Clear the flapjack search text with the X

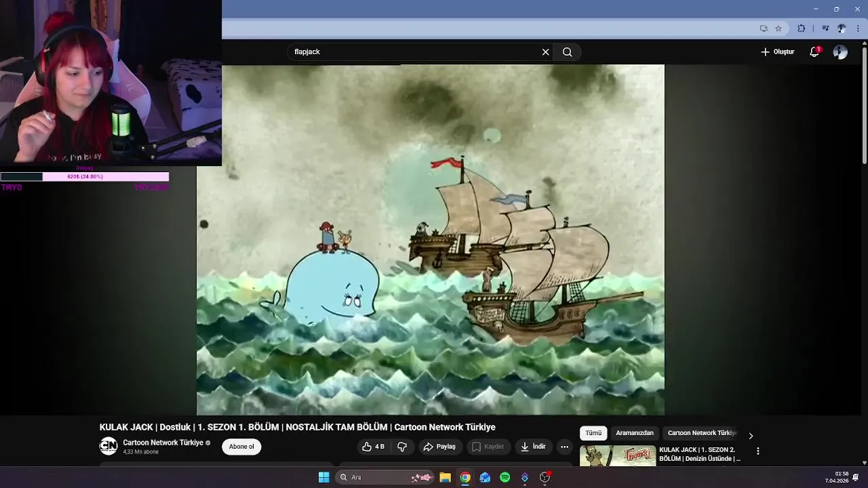click(x=545, y=52)
